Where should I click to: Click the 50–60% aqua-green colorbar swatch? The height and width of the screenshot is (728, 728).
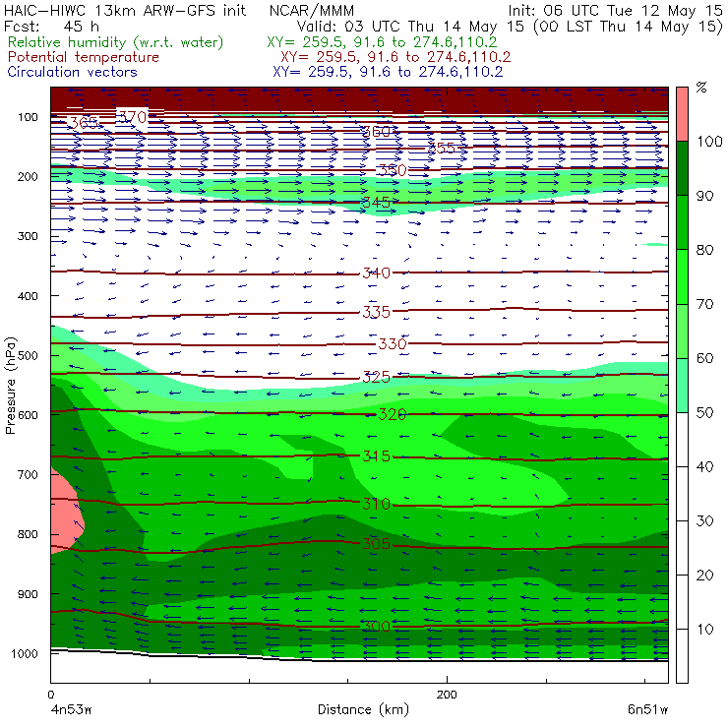coord(682,386)
